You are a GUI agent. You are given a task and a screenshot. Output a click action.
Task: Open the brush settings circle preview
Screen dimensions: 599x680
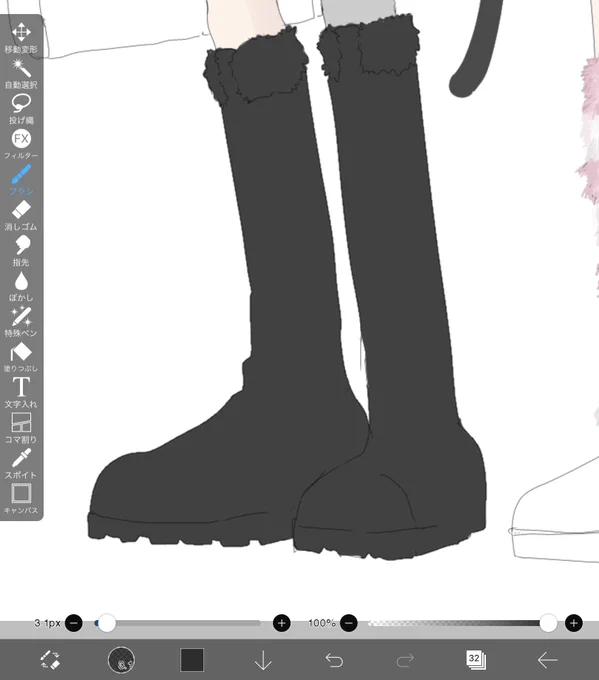coord(121,660)
